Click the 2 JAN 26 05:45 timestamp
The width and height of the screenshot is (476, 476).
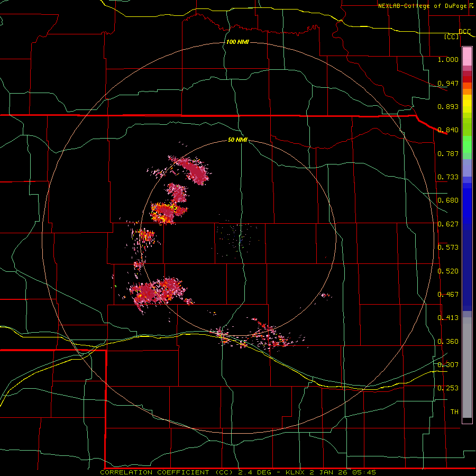tap(343, 472)
